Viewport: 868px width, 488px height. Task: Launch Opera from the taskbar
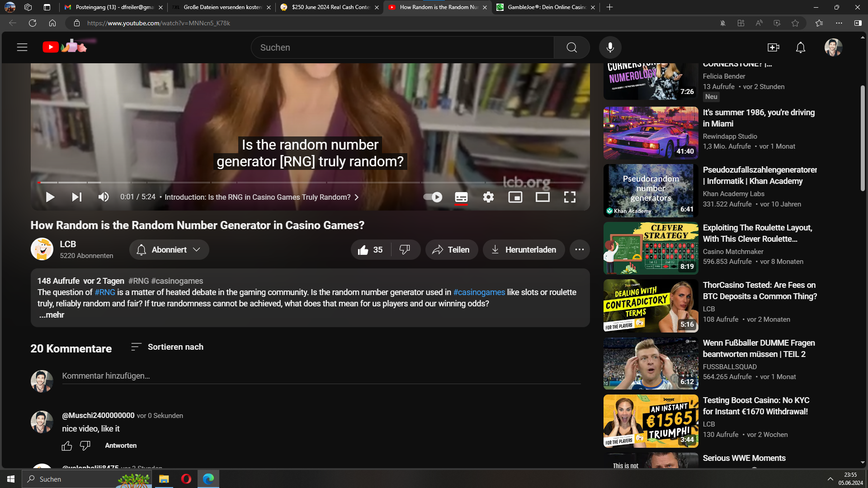point(186,479)
